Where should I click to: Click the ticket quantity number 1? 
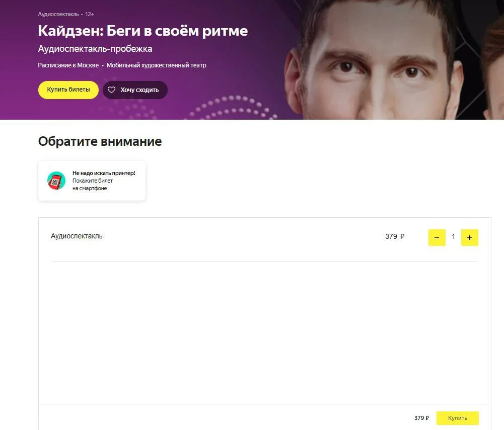click(x=453, y=237)
